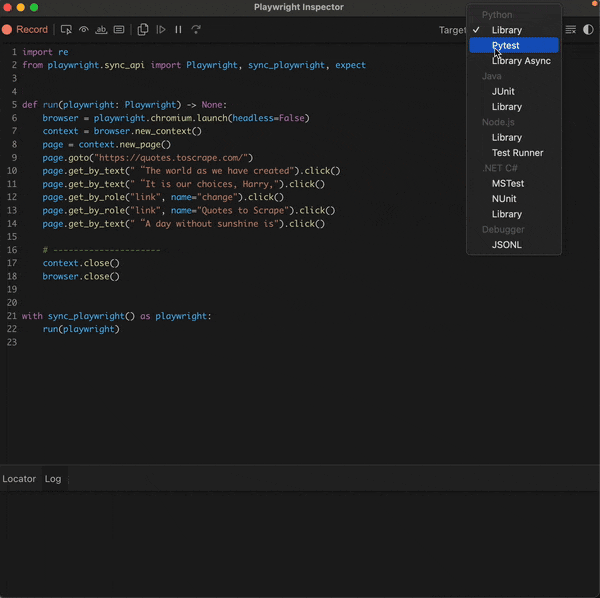Open the Target language dropdown
The height and width of the screenshot is (598, 600).
452,30
